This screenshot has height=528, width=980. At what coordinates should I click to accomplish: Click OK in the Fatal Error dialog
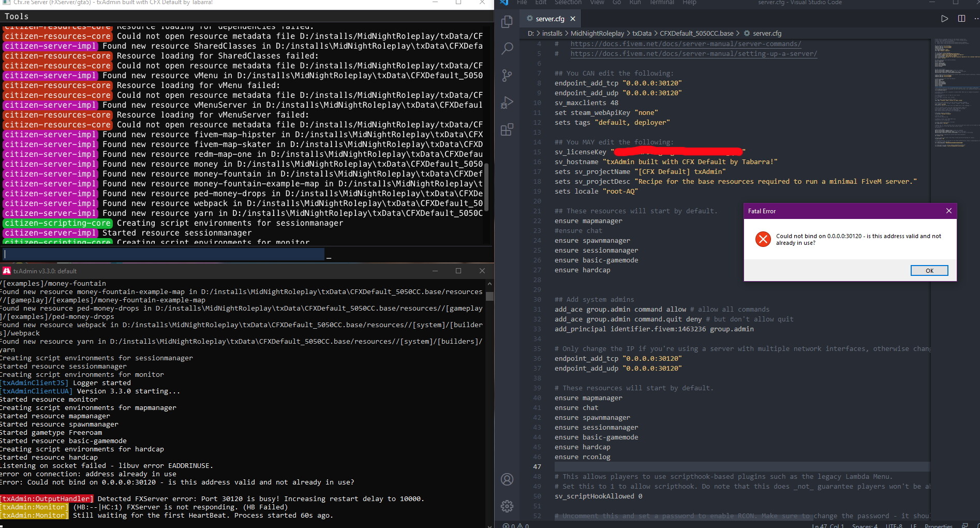tap(929, 271)
